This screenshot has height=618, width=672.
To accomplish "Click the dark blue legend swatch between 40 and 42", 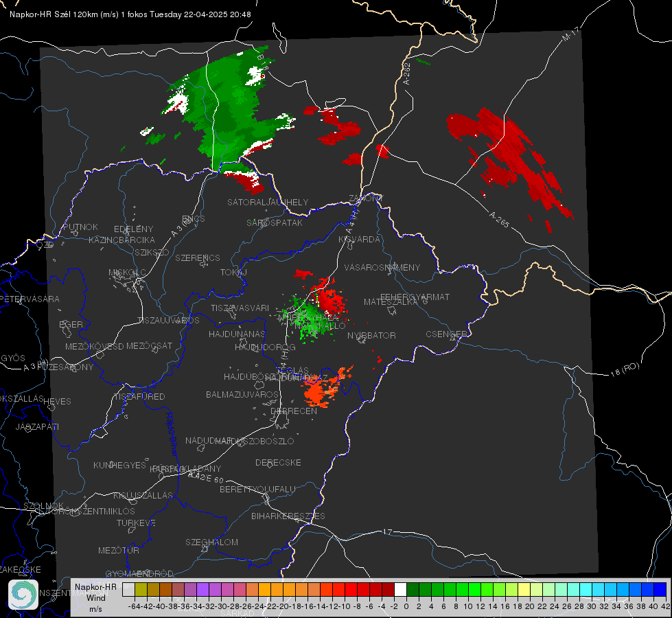I will point(660,590).
